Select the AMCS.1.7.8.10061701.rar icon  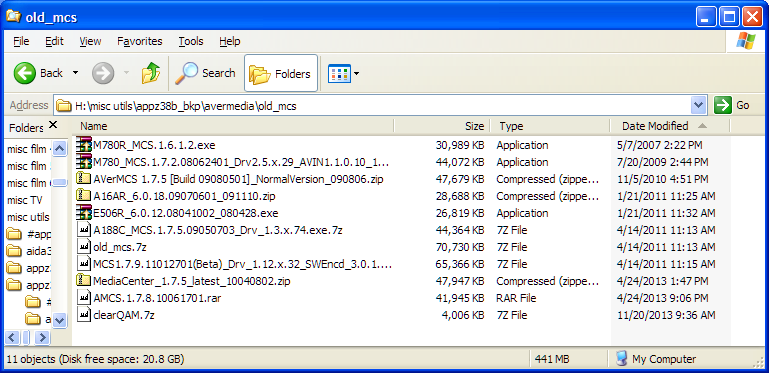[84, 298]
